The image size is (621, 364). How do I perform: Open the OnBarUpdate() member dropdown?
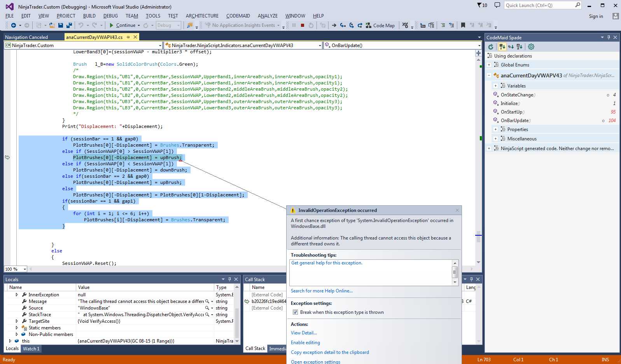click(479, 45)
